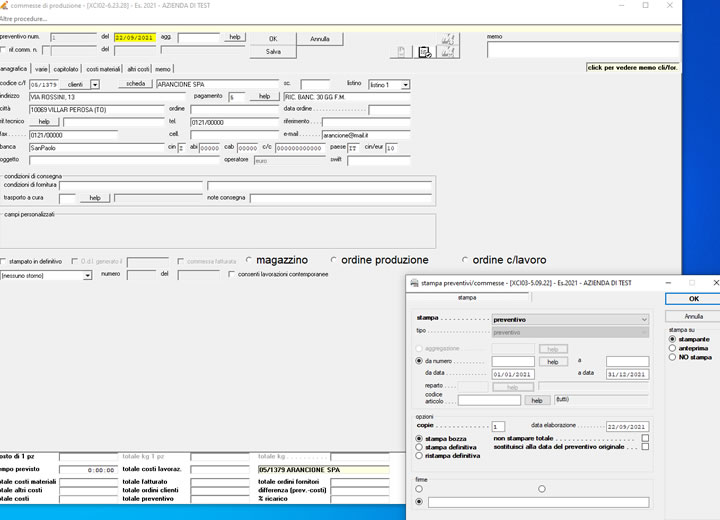Image resolution: width=720 pixels, height=520 pixels.
Task: Click the note consegna input field
Action: (x=341, y=198)
